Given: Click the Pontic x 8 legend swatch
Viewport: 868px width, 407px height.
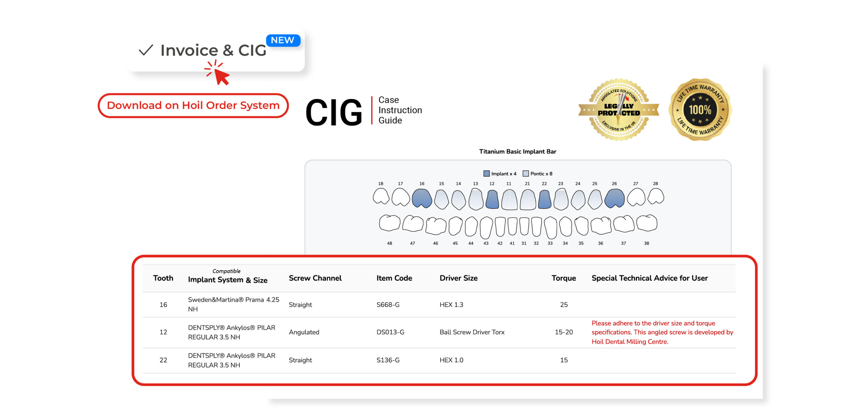Looking at the screenshot, I should click(526, 174).
